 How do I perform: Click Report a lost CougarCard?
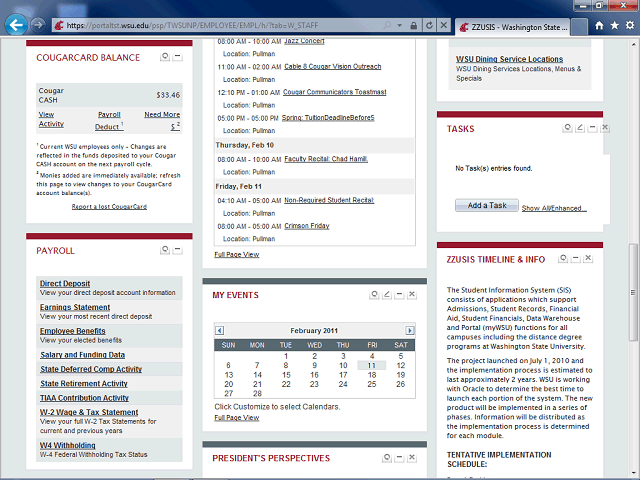click(109, 207)
